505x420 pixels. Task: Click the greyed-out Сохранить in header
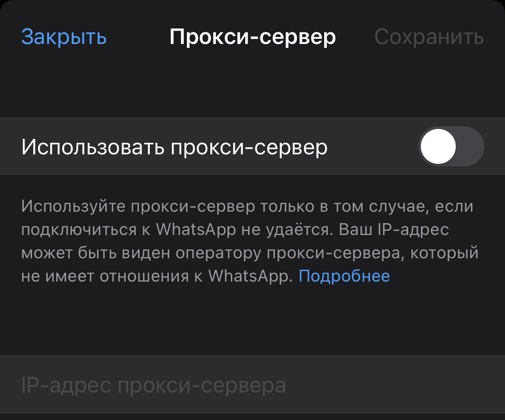[x=429, y=37]
